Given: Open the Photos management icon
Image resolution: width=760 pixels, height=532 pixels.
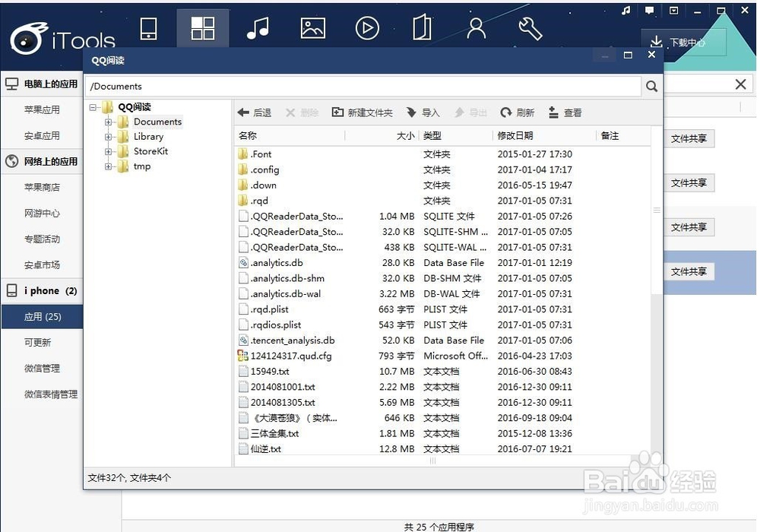Looking at the screenshot, I should coord(312,28).
